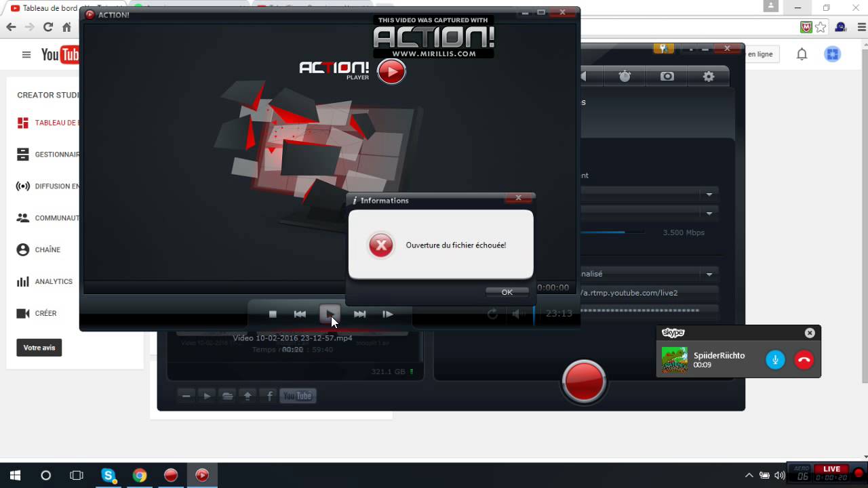Advance one frame with step-forward button
This screenshot has width=868, height=488.
[387, 314]
